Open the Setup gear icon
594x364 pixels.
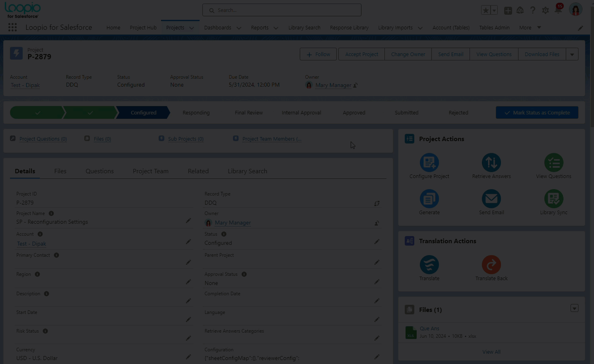(x=545, y=11)
